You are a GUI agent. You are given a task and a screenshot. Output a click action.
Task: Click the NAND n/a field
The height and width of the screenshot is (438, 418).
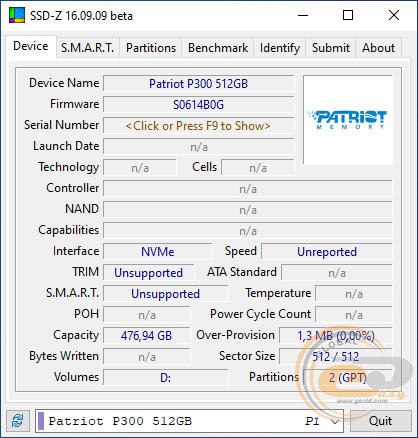pos(248,210)
